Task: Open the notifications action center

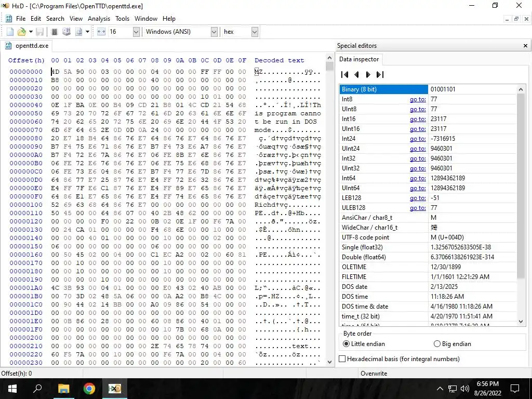Action: point(515,389)
